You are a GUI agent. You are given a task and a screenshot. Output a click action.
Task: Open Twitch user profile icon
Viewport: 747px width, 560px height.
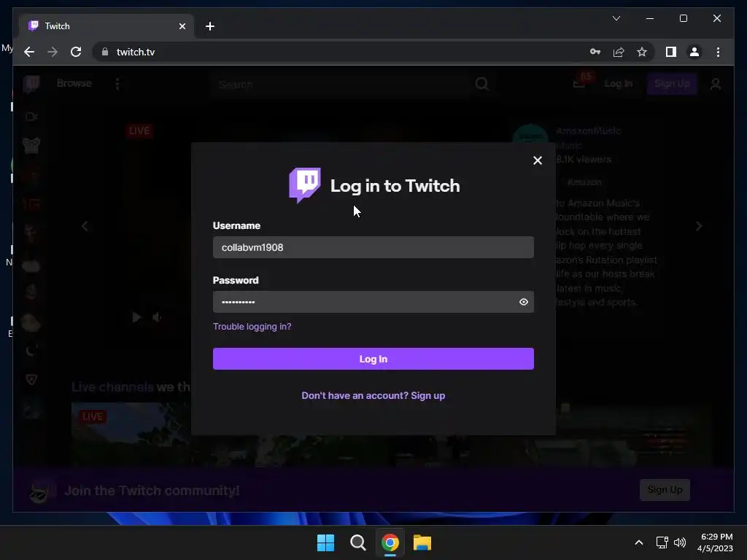click(x=715, y=85)
